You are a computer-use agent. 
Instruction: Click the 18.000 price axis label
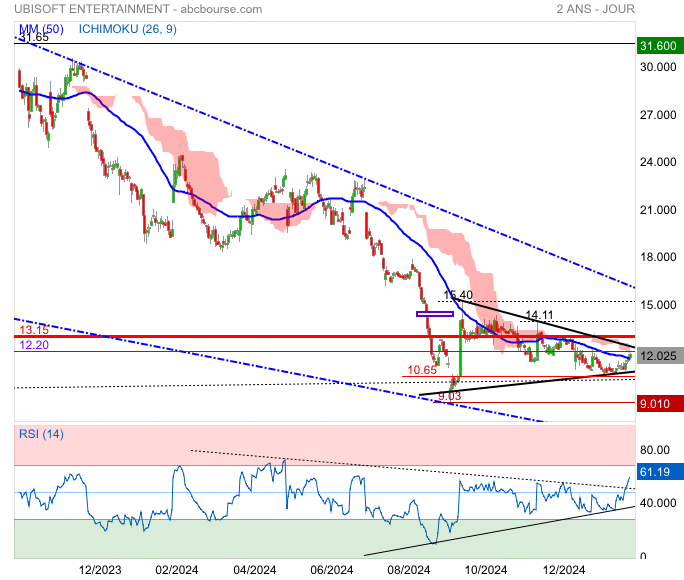point(658,257)
